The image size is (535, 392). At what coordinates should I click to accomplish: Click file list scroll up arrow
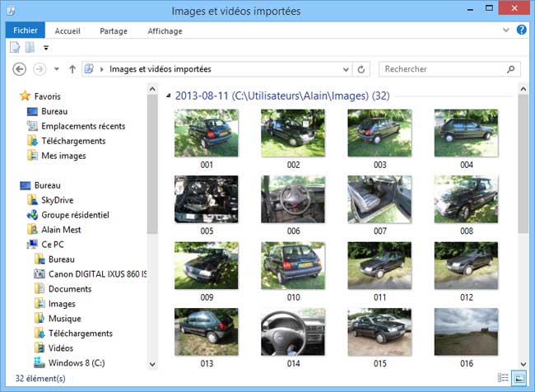coord(523,89)
